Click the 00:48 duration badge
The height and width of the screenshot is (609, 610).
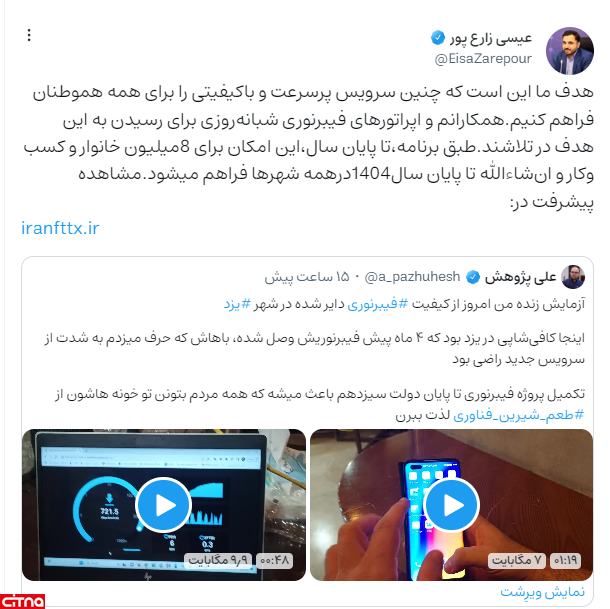[275, 561]
